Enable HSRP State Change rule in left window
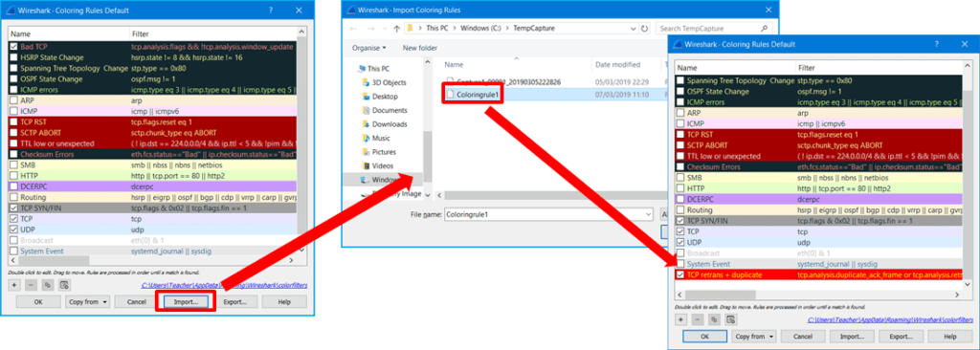Image resolution: width=980 pixels, height=350 pixels. (14, 57)
